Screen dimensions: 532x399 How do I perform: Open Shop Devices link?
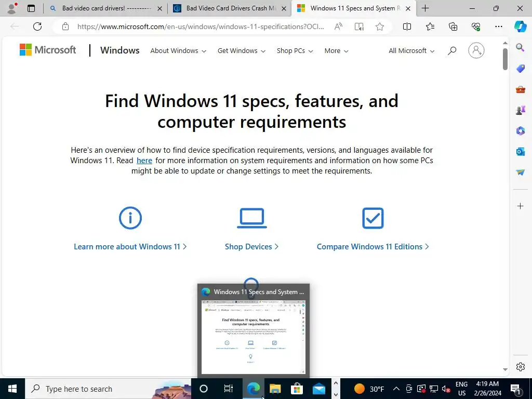pyautogui.click(x=252, y=247)
